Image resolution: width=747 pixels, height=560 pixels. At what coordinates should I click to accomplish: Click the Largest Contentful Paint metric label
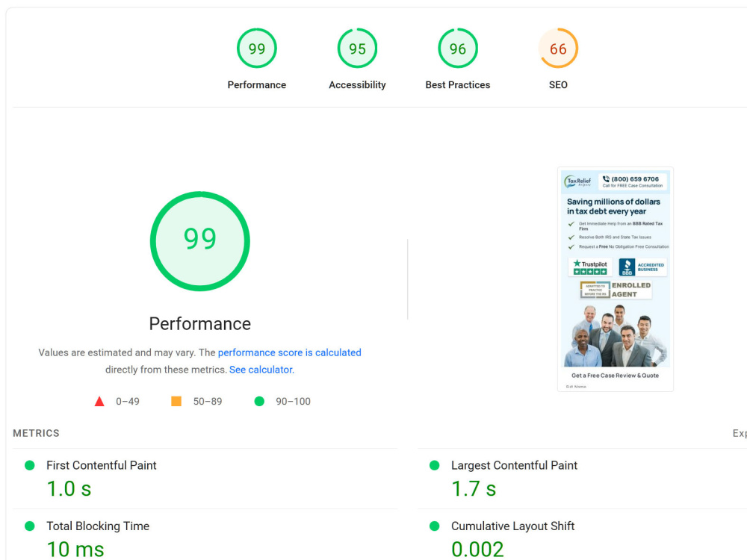point(514,465)
